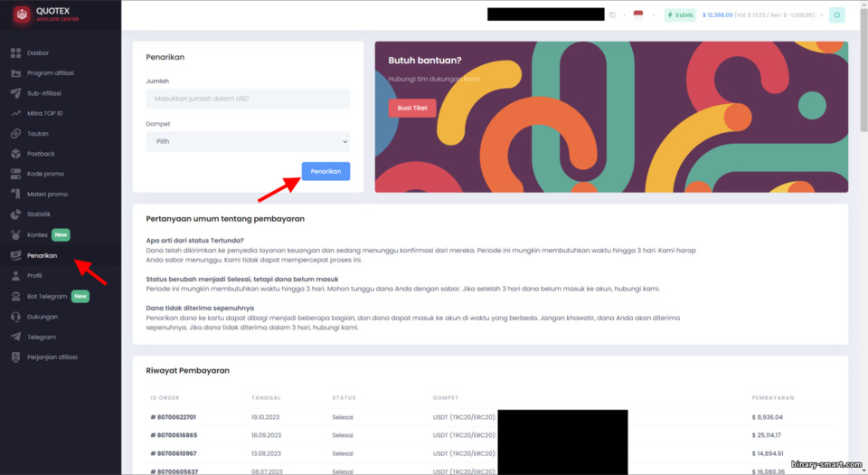Click the Postback cube icon
The image size is (868, 475).
click(15, 154)
